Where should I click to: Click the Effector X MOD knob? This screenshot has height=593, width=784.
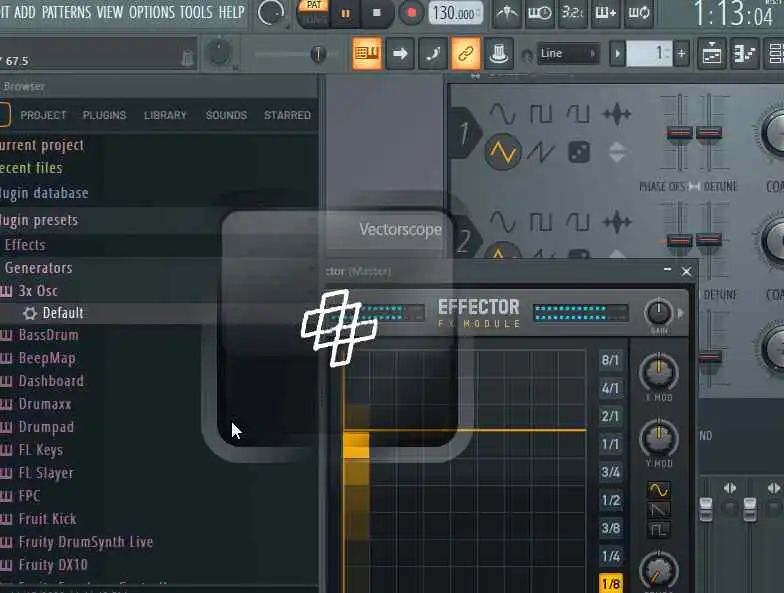pos(658,372)
